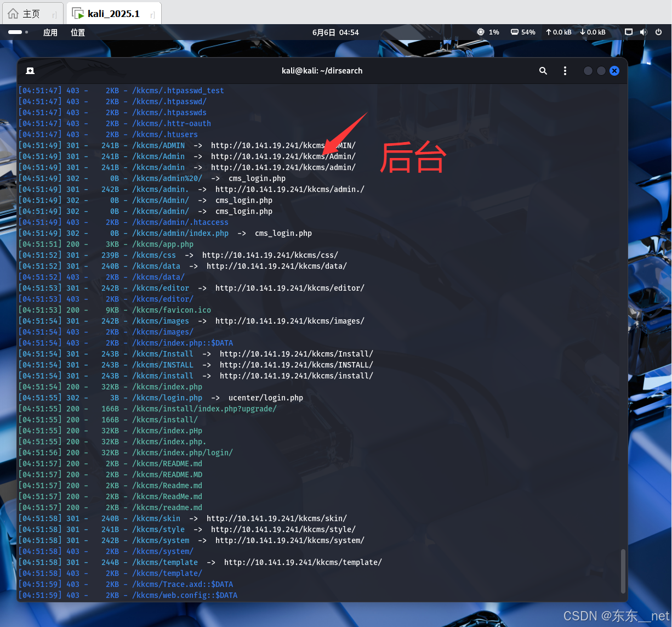Screen dimensions: 672x627
Task: Click the terminal vertical scrollbar
Action: (623, 570)
